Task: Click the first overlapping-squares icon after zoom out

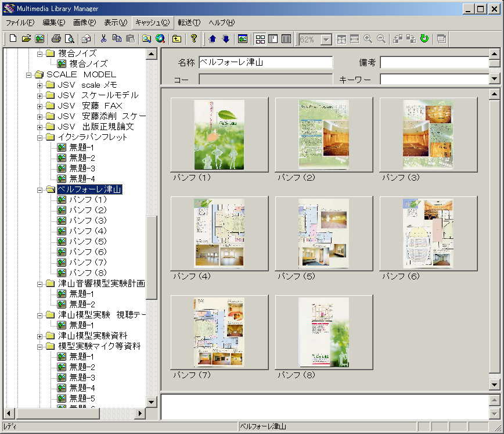Action: 398,39
